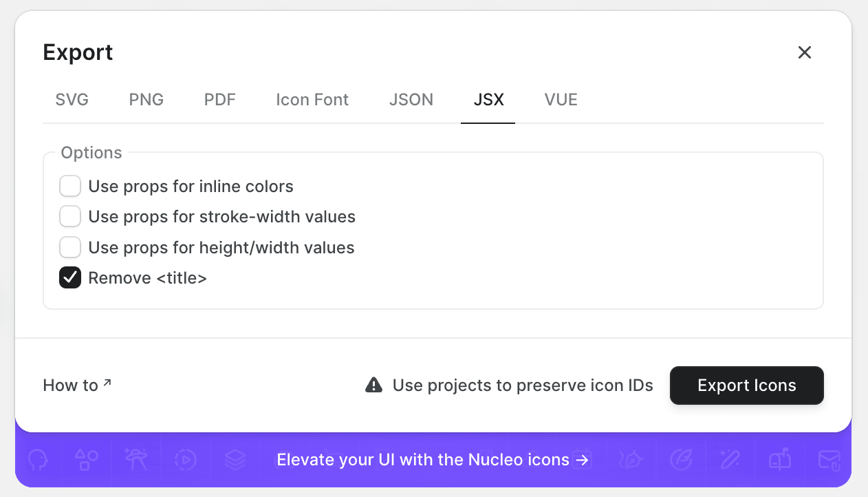The width and height of the screenshot is (868, 497).
Task: Click the envelope with paperclip icon
Action: 829,460
